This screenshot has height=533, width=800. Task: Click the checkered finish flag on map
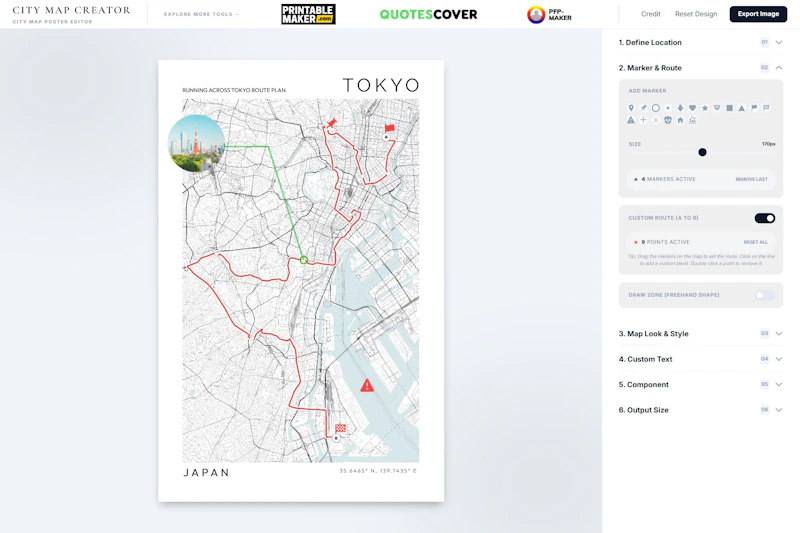pos(340,428)
